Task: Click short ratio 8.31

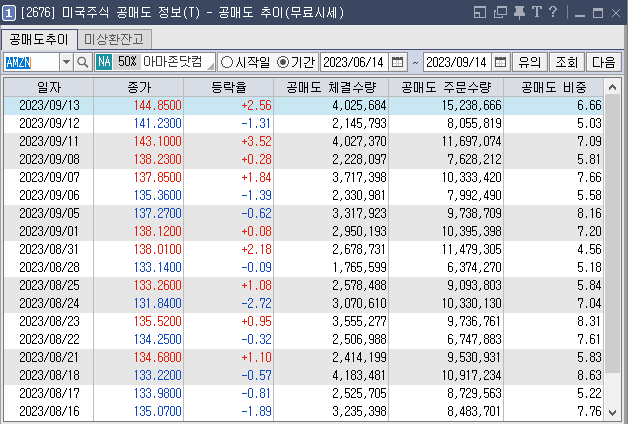Action: pos(589,321)
